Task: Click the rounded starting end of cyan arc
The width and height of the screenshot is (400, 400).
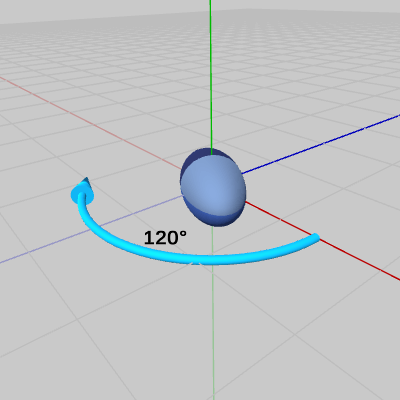Action: [315, 237]
